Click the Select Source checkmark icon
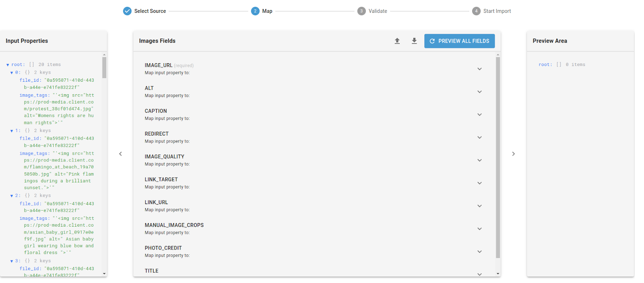This screenshot has height=283, width=644. click(127, 11)
